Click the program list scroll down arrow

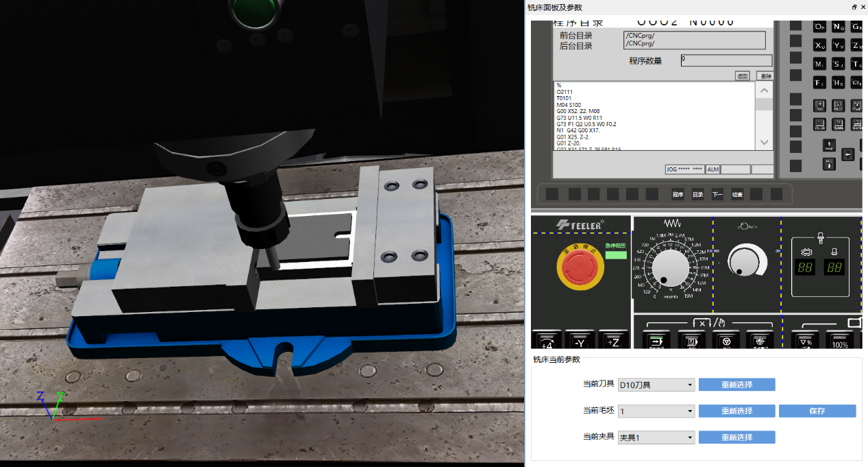(765, 143)
